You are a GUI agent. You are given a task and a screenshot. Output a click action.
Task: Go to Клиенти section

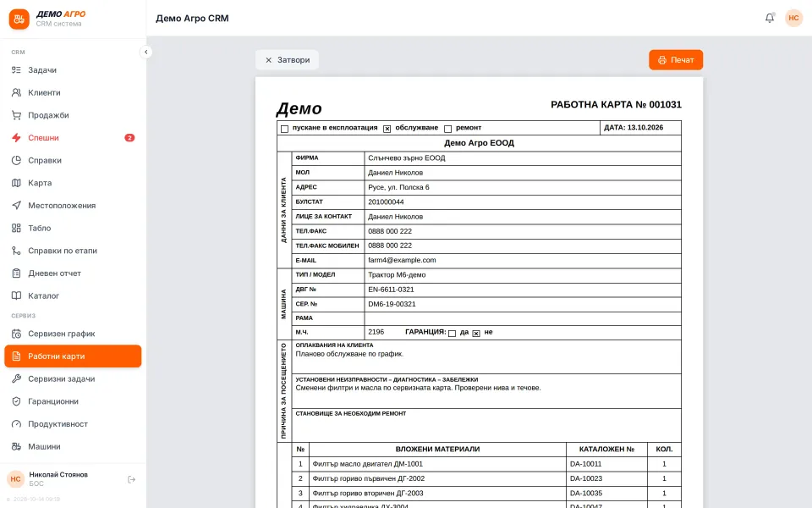point(73,92)
